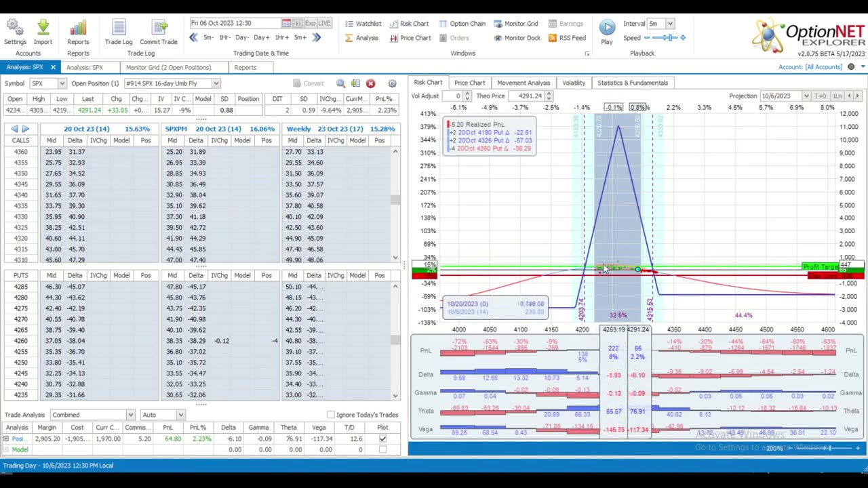The width and height of the screenshot is (868, 488).
Task: Open the Trade Log icon
Action: tap(119, 28)
